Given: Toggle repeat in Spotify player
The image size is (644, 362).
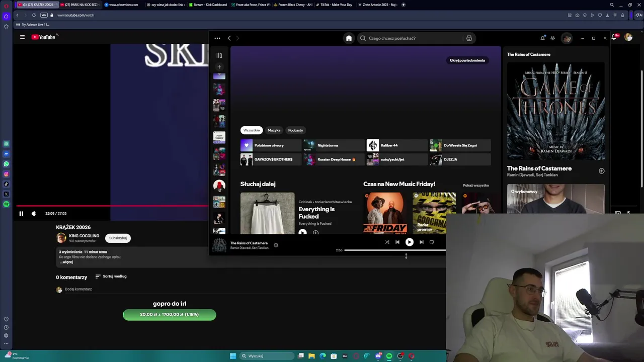Looking at the screenshot, I should click(432, 242).
